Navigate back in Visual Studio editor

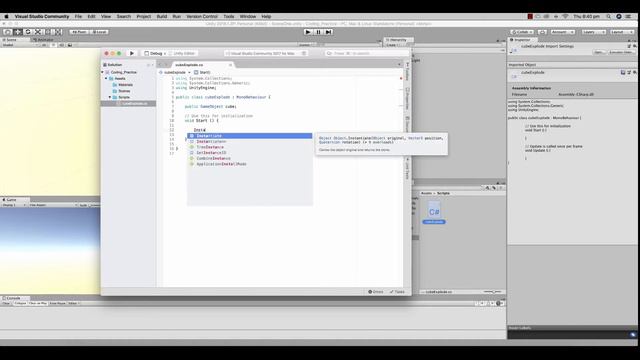[160, 65]
